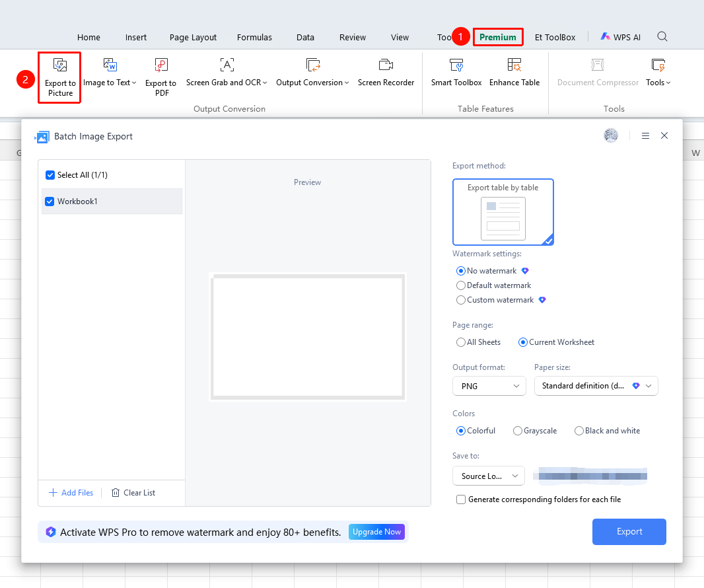The image size is (704, 588).
Task: Click the Export to Picture icon
Action: coord(59,65)
